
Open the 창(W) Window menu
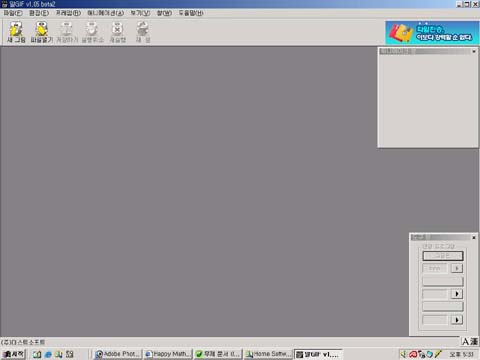[164, 13]
